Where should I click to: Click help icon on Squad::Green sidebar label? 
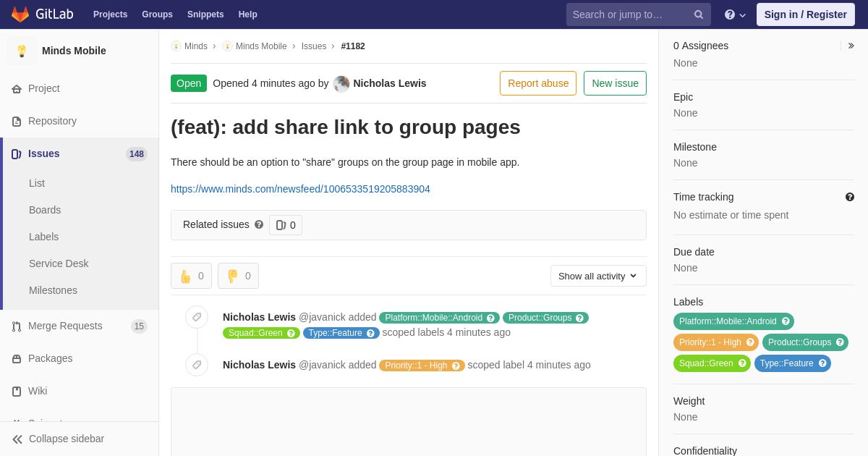pos(742,363)
